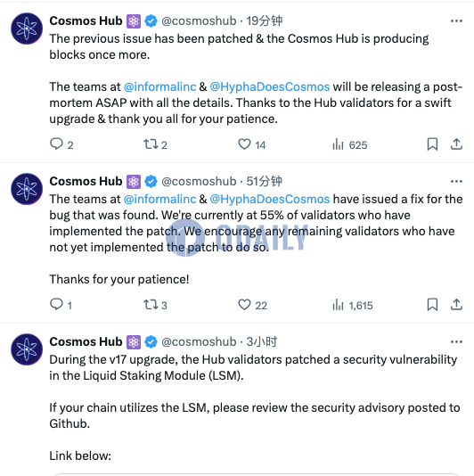Bookmark the first Cosmos Hub tweet

(x=432, y=144)
